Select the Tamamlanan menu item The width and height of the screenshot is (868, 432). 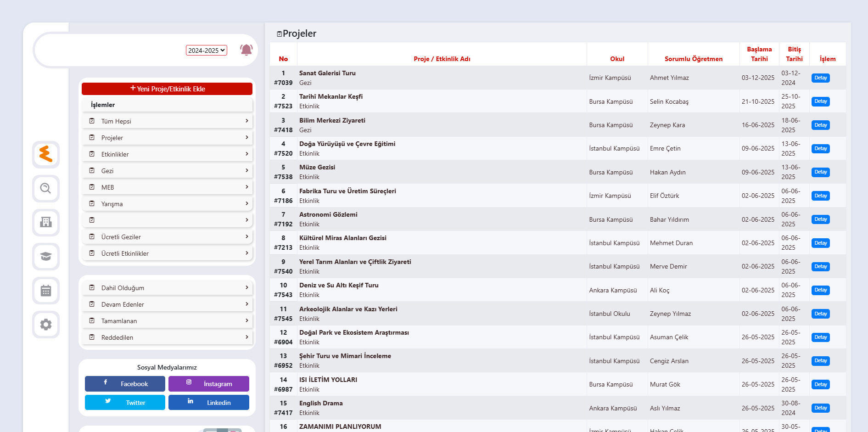tap(168, 321)
